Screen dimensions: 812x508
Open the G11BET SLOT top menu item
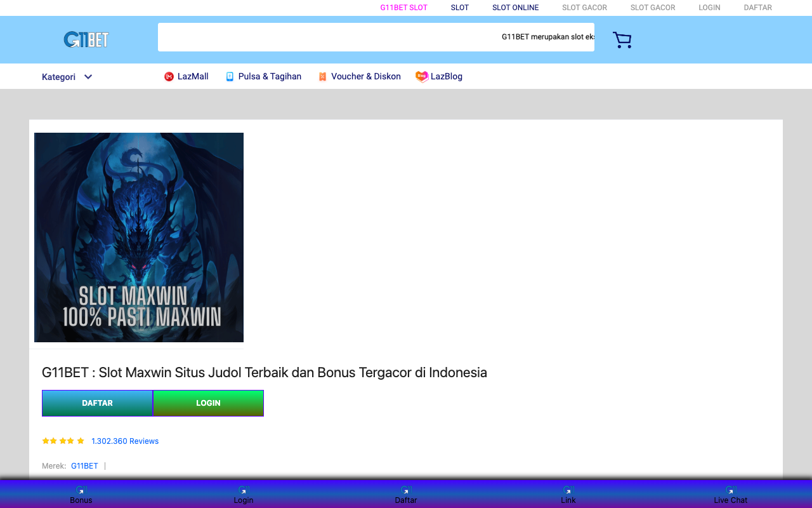(404, 8)
